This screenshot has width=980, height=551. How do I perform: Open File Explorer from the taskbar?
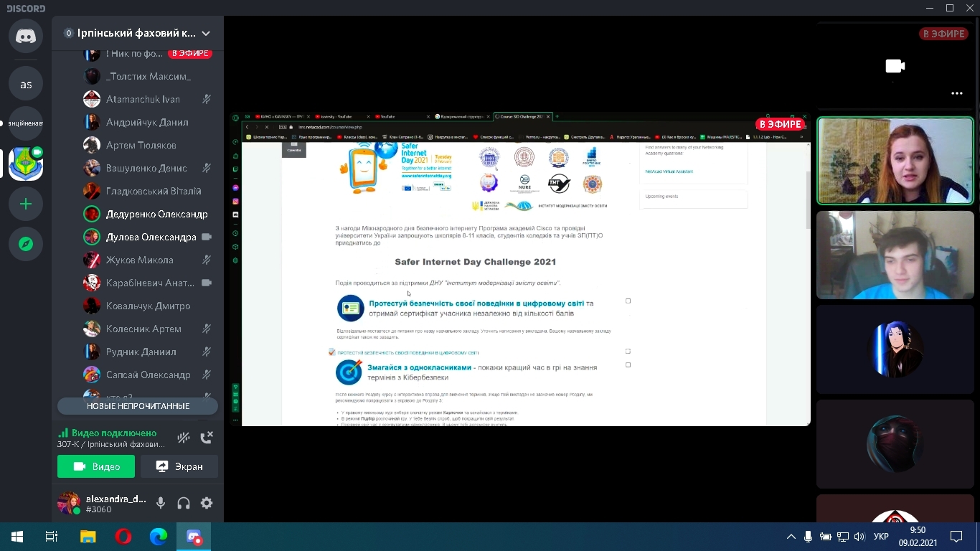point(88,537)
